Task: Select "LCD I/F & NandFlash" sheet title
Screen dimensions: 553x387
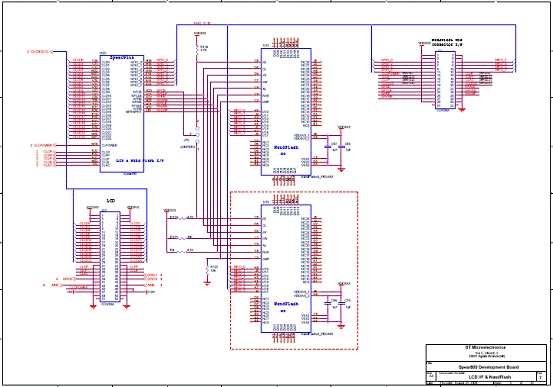Action: click(x=488, y=377)
